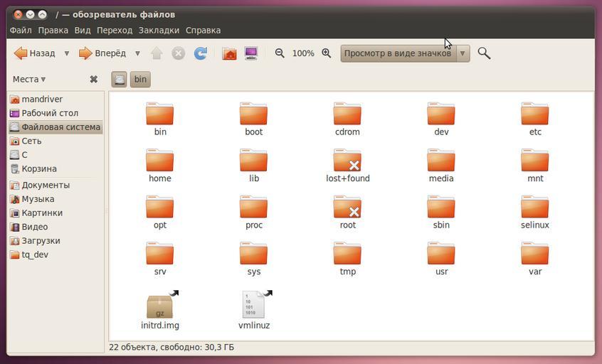The width and height of the screenshot is (602, 364).
Task: Open the icon view mode dropdown
Action: tap(405, 53)
